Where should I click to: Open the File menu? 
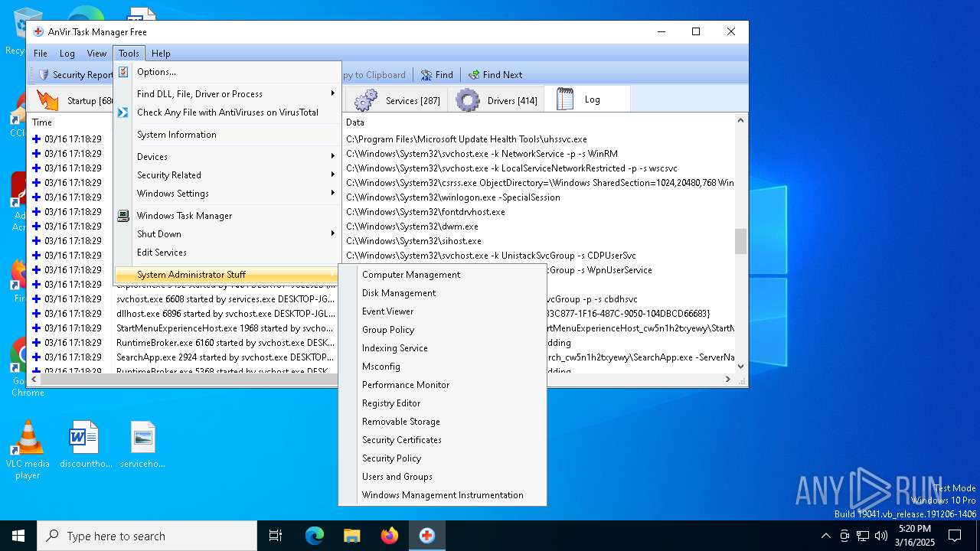[x=41, y=54]
